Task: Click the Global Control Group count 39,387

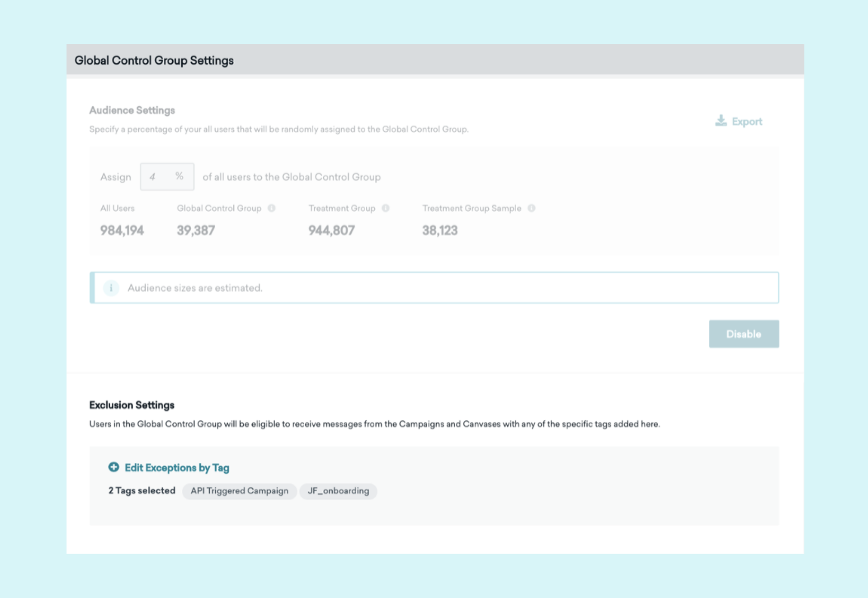Action: coord(196,231)
